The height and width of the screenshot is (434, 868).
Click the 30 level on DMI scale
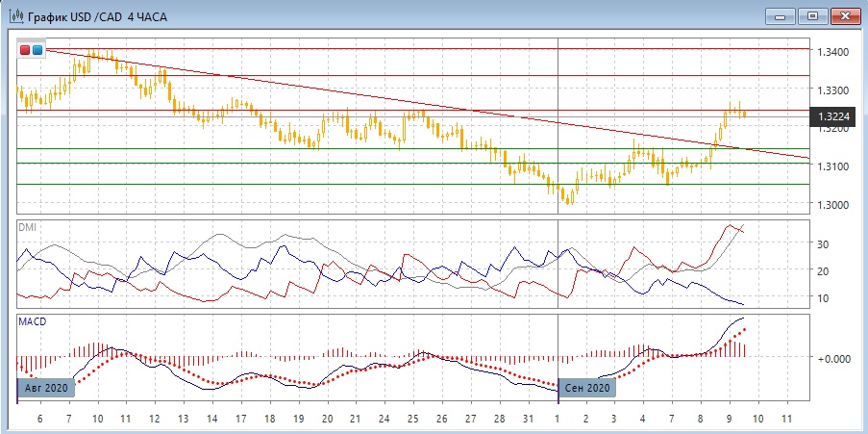coord(824,244)
